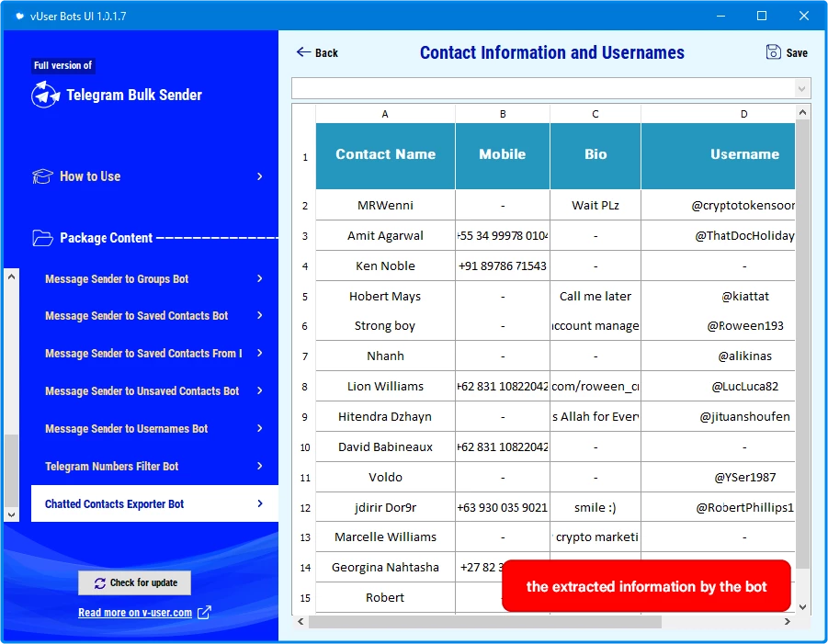Select the Lion Williams cell
This screenshot has width=828, height=644.
(385, 387)
